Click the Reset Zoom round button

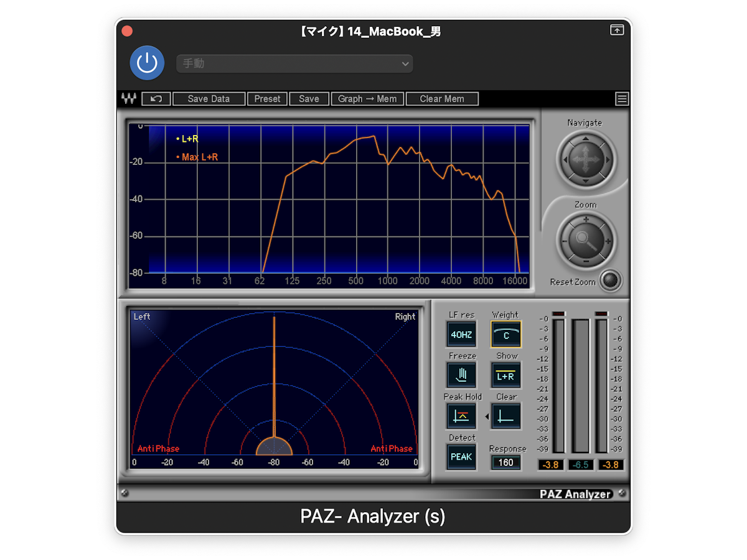610,281
